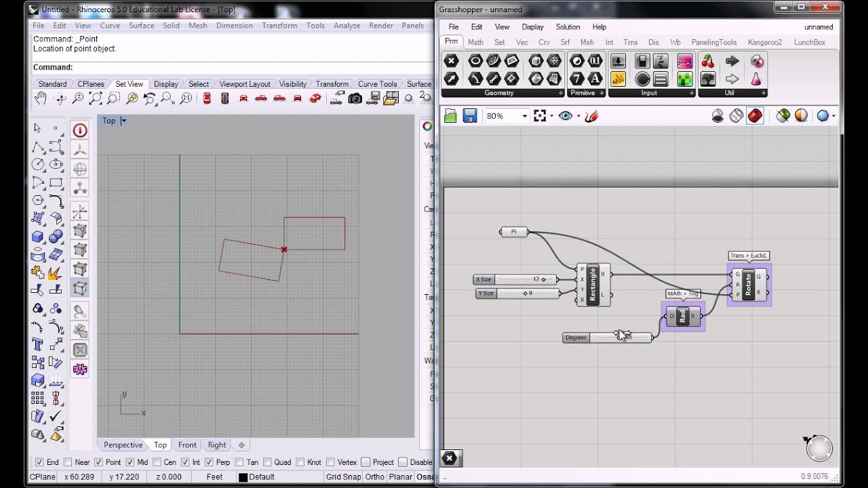The width and height of the screenshot is (868, 488).
Task: Toggle the Mid object snap checkbox
Action: tap(130, 462)
